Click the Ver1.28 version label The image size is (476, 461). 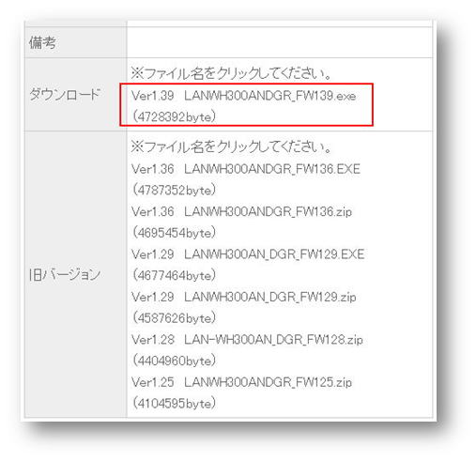(x=152, y=340)
